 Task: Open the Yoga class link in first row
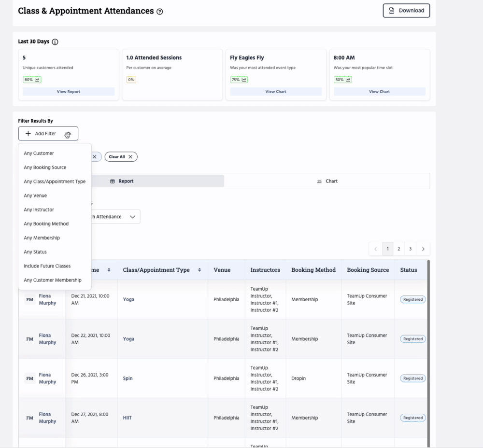(x=128, y=300)
